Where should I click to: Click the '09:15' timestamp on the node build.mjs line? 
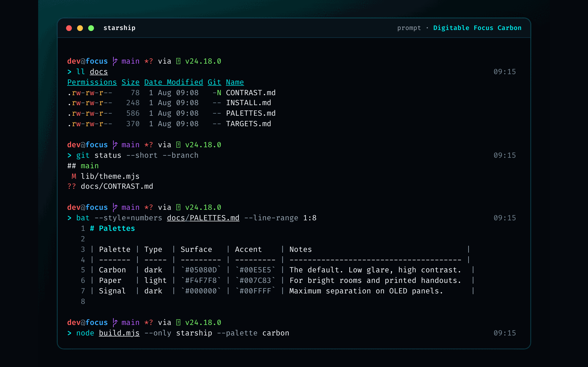coord(505,333)
